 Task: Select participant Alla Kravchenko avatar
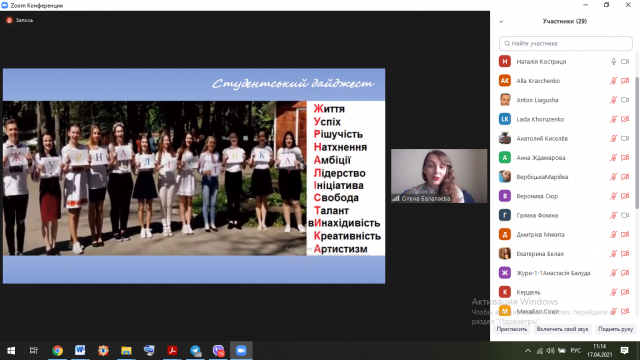click(505, 81)
